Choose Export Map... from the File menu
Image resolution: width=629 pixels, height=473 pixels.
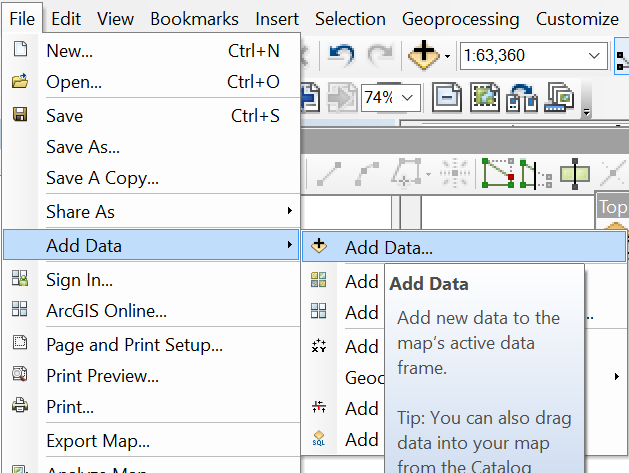[x=152, y=441]
